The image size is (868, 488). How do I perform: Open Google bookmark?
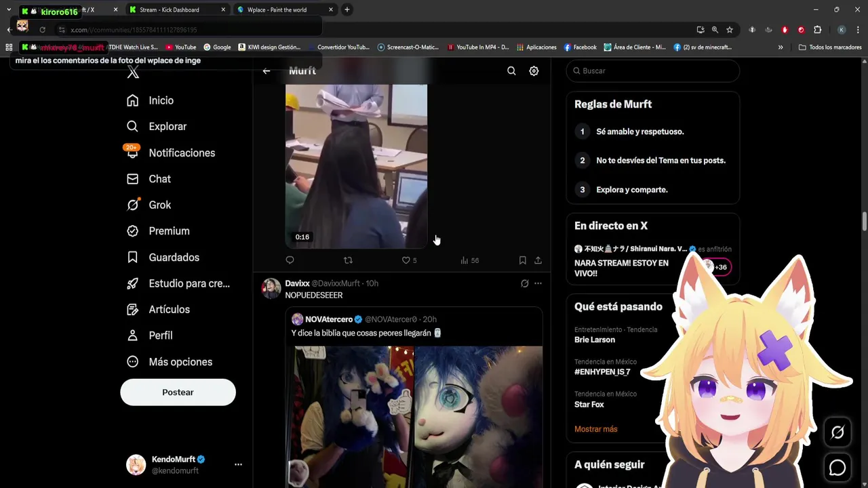(x=217, y=47)
